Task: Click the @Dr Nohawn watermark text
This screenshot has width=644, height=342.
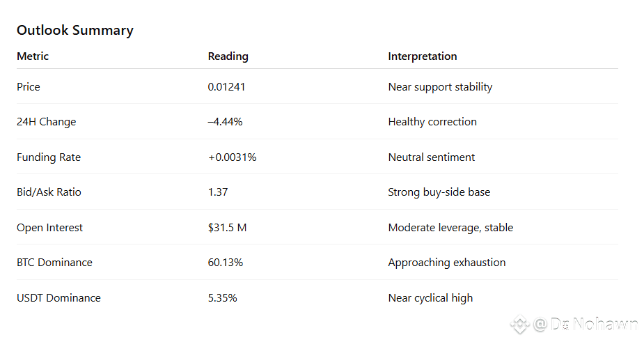Action: 586,324
